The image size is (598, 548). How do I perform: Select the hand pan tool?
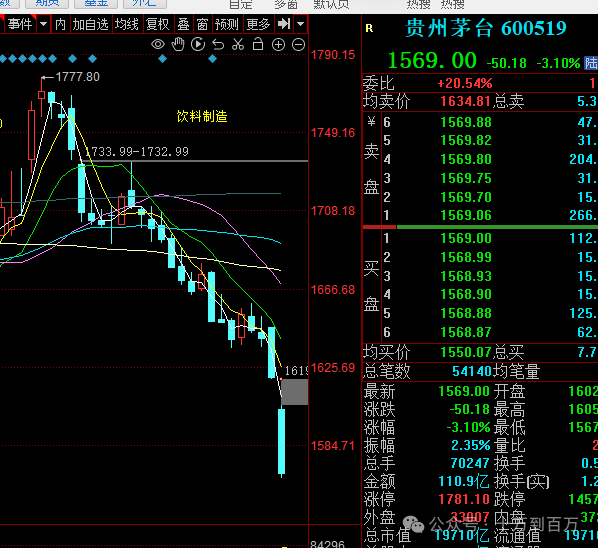(x=178, y=45)
